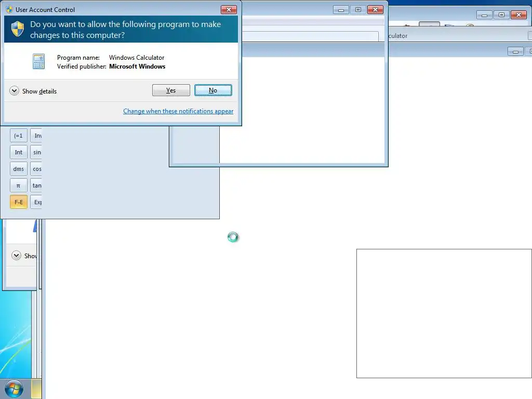Screen dimensions: 532x399
Task: Close the User Account Control dialog
Action: click(x=229, y=9)
